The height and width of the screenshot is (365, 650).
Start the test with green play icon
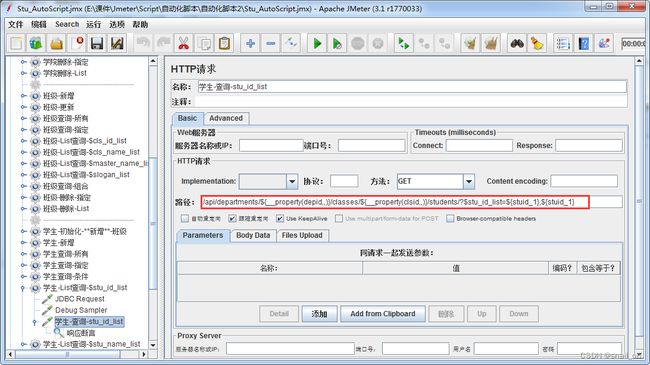click(x=317, y=43)
